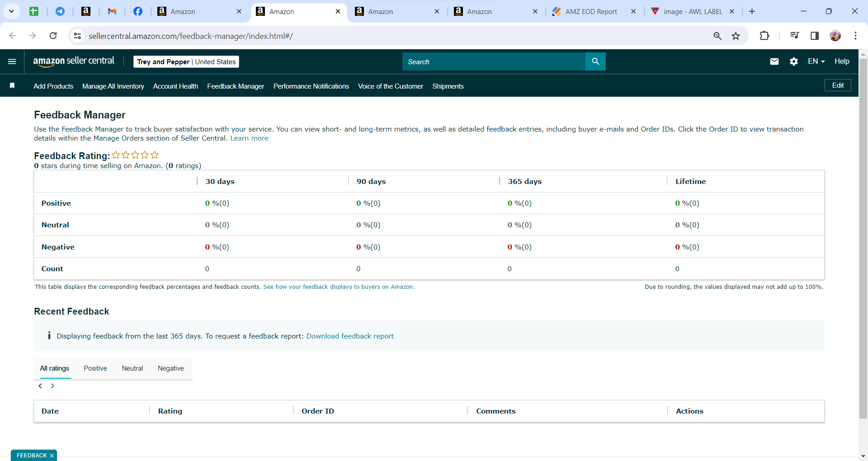Open Performance Notifications
Screen dimensions: 868x461
[x=311, y=86]
